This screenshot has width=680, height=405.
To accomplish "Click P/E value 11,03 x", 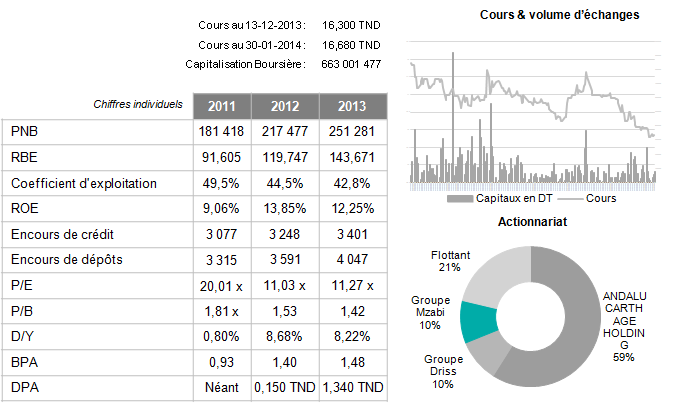I will (x=284, y=285).
